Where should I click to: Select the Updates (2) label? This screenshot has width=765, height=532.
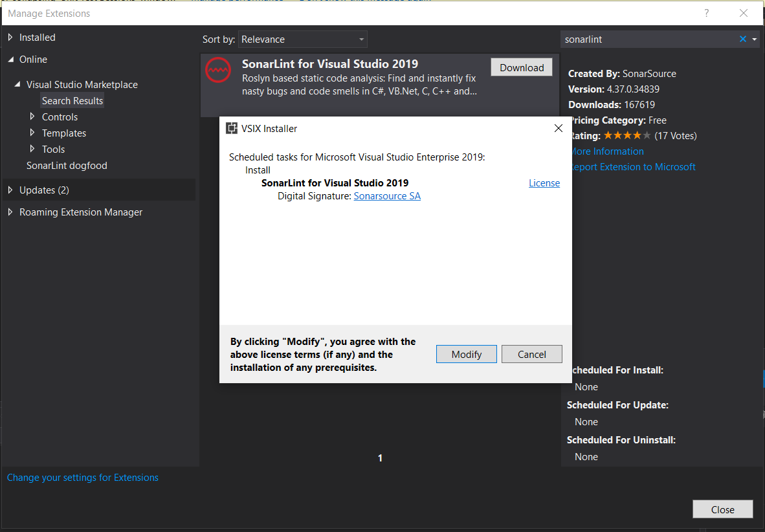point(44,190)
